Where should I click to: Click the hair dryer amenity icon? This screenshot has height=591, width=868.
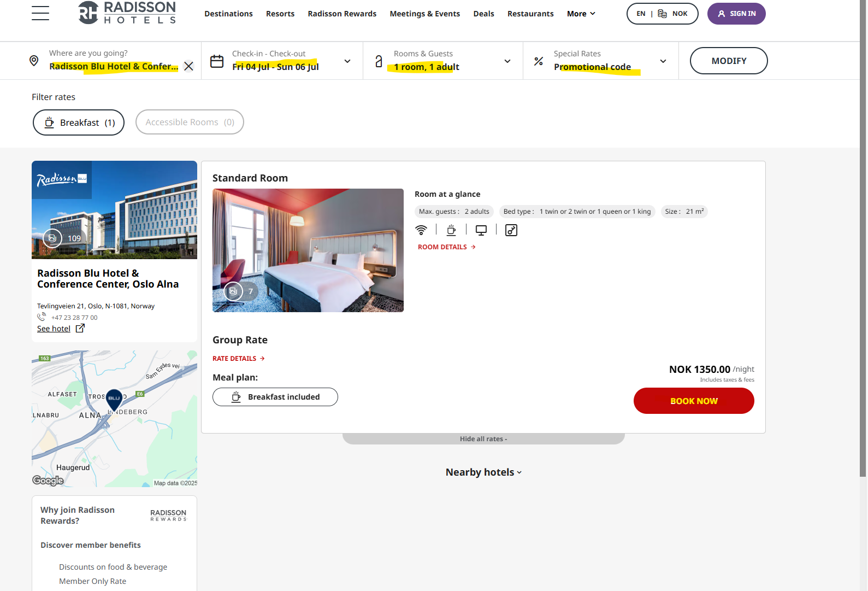(x=511, y=230)
